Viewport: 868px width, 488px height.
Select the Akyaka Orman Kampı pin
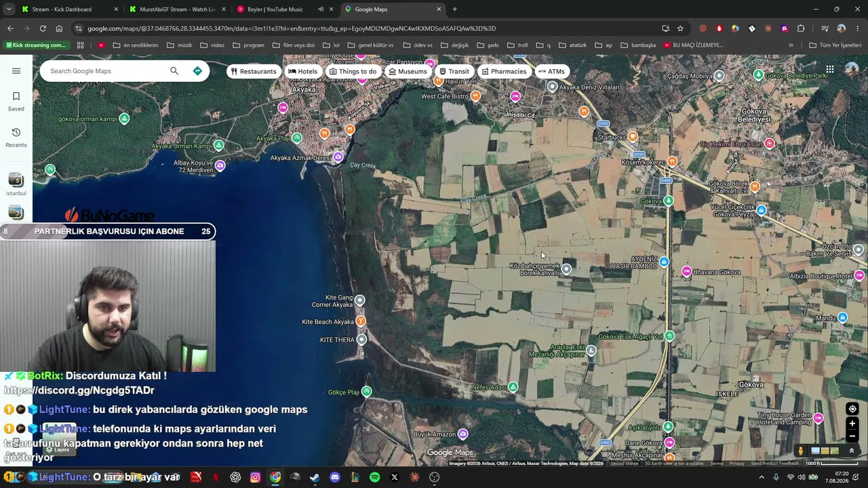pyautogui.click(x=218, y=146)
